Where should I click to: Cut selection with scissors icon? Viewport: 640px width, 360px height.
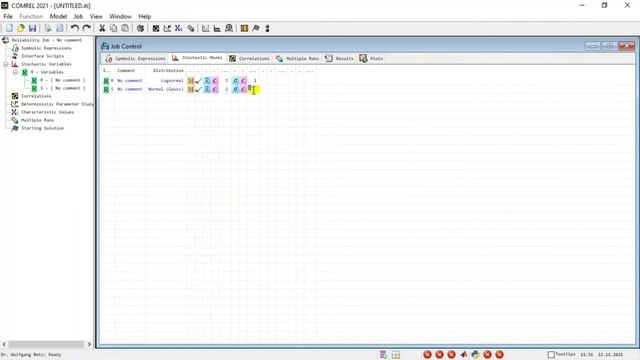tap(102, 28)
